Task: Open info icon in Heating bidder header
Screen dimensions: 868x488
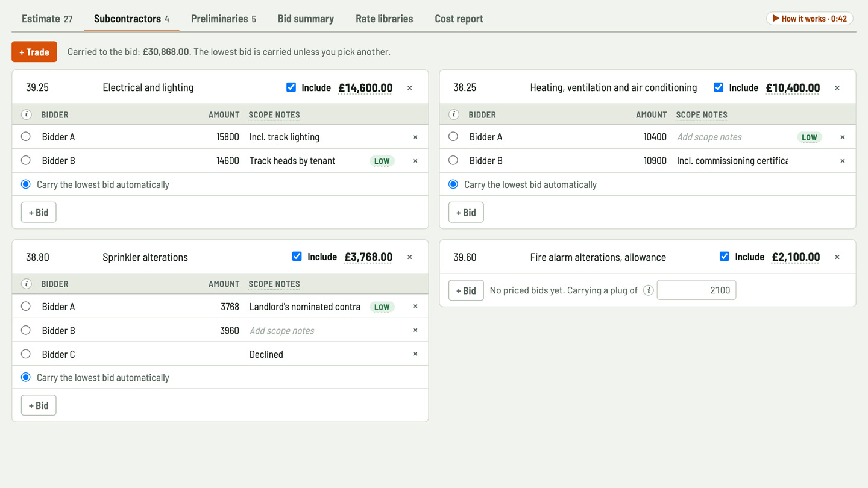Action: pos(454,114)
